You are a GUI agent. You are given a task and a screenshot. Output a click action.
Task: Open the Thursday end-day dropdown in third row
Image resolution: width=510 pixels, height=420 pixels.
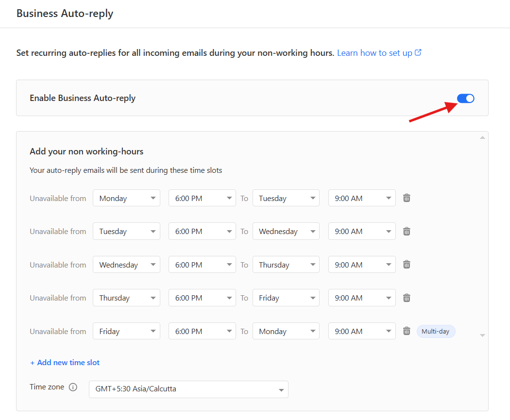(286, 265)
